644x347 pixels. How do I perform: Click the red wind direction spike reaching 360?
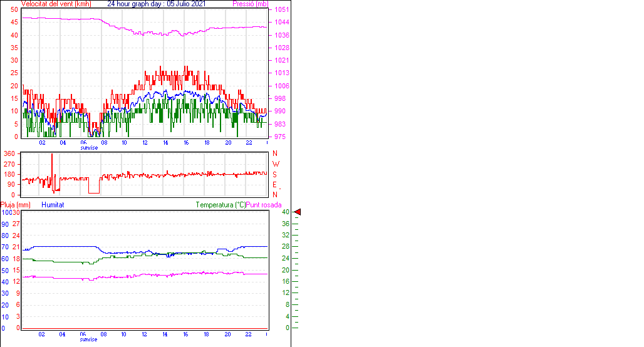(x=52, y=155)
